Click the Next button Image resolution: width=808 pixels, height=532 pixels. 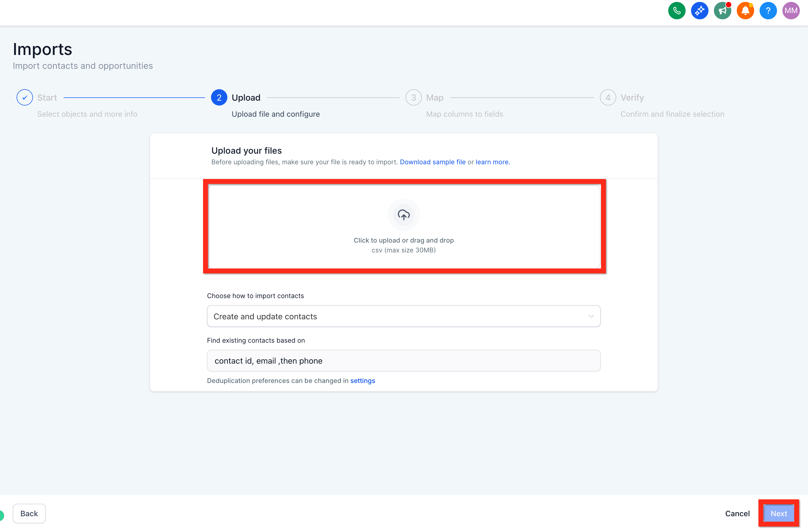point(778,513)
